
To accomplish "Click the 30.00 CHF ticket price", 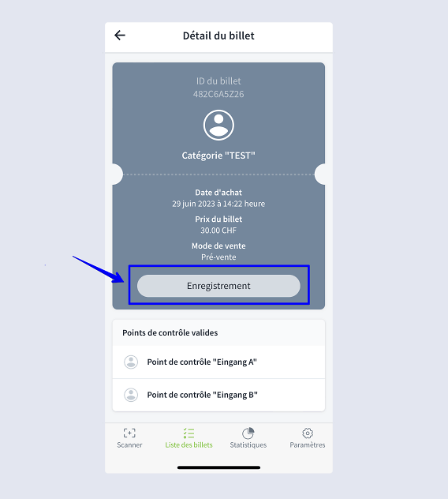I will point(218,231).
